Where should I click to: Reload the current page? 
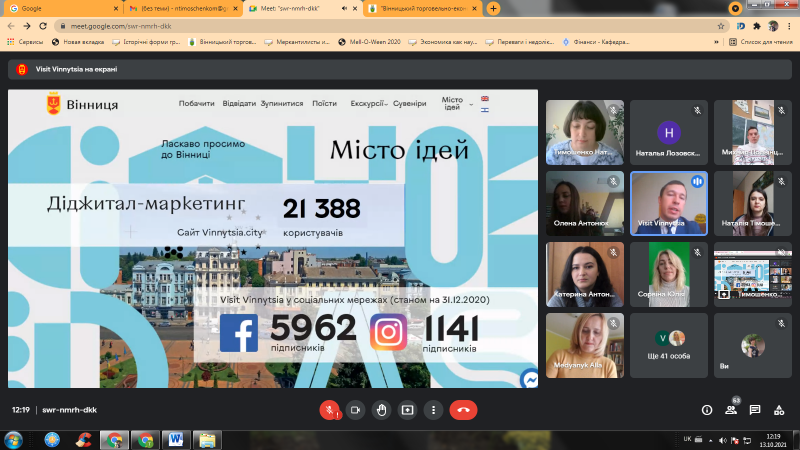click(x=43, y=26)
